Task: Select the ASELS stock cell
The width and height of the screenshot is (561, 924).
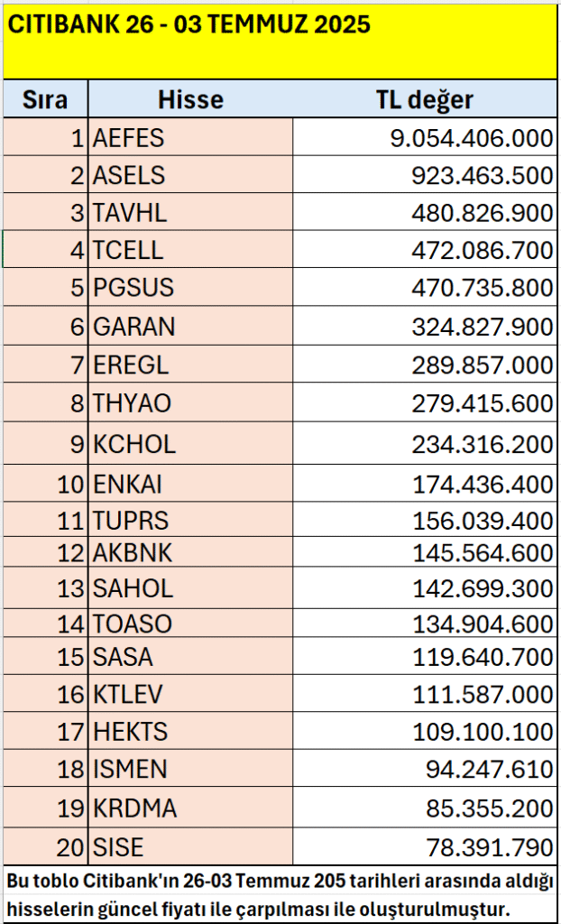Action: (190, 175)
